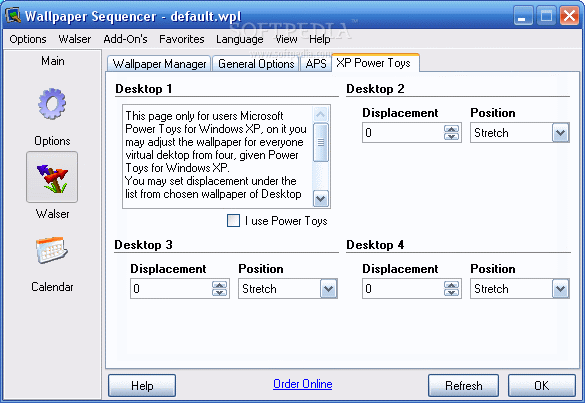Switch to the Wallpaper Manager tab
This screenshot has height=403, width=585.
click(x=159, y=64)
